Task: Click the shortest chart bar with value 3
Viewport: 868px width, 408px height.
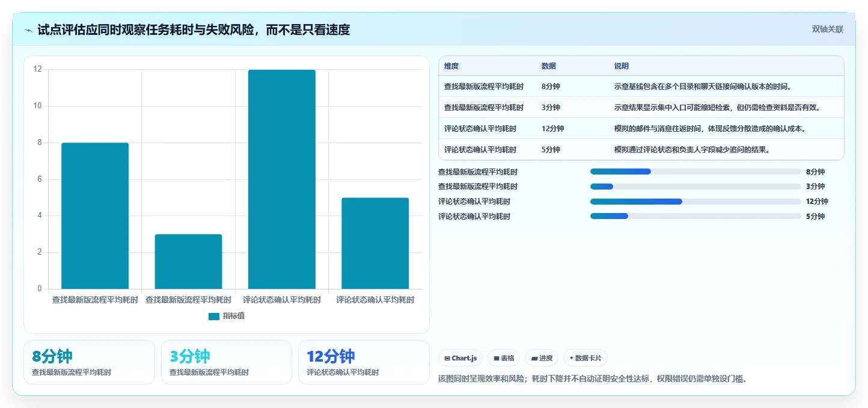Action: (x=188, y=262)
